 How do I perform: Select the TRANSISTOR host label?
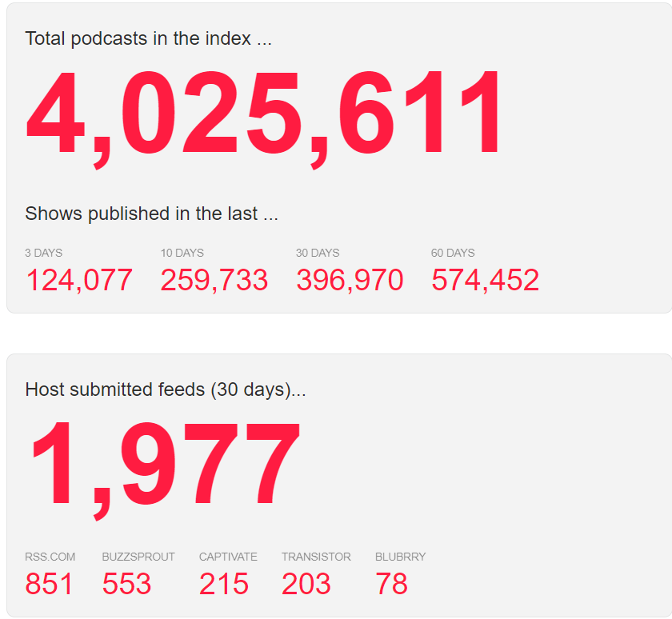316,557
